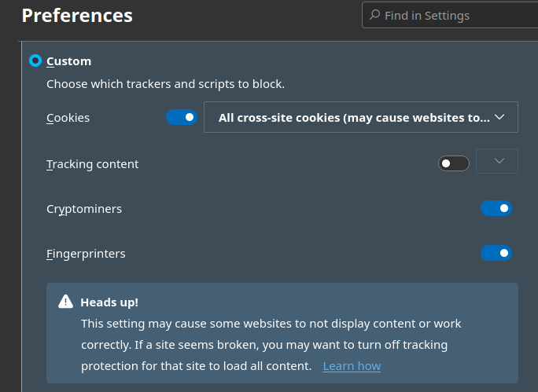The image size is (538, 392).
Task: Click the Fingerprinters label
Action: [x=86, y=254]
